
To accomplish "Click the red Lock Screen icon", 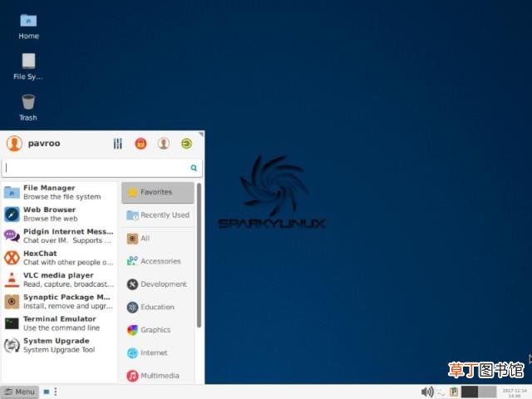I will [x=140, y=144].
